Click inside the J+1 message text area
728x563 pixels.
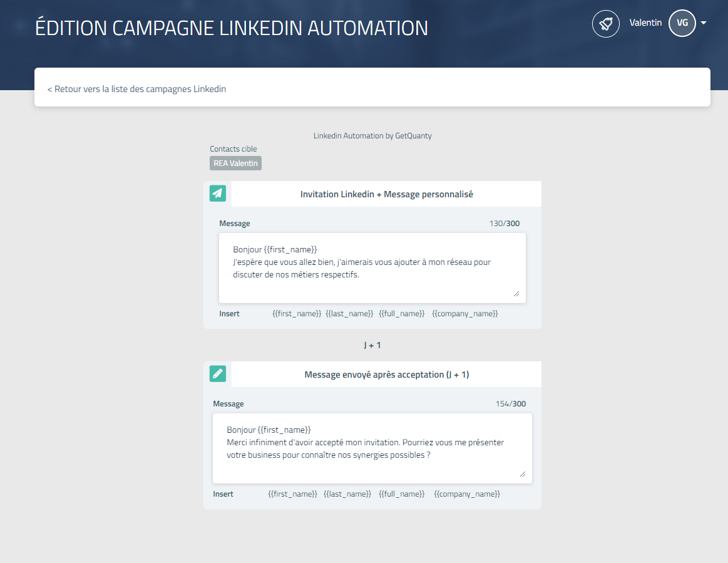click(372, 448)
